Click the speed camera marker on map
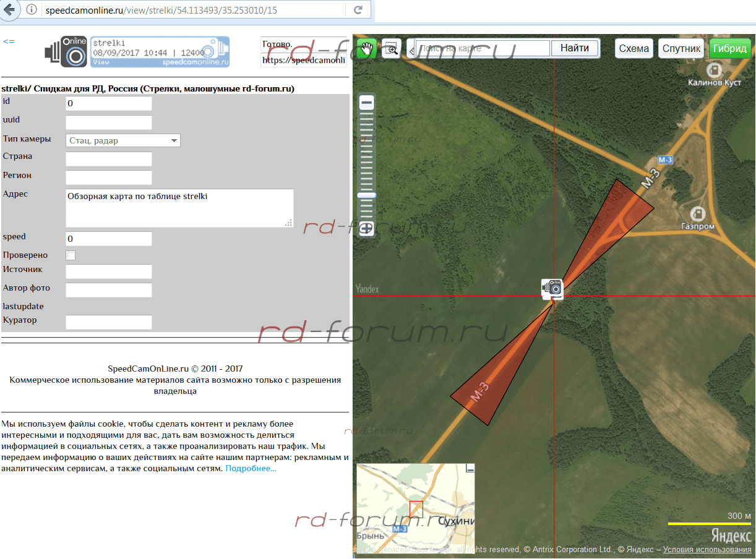Viewport: 756px width, 559px height. point(552,289)
